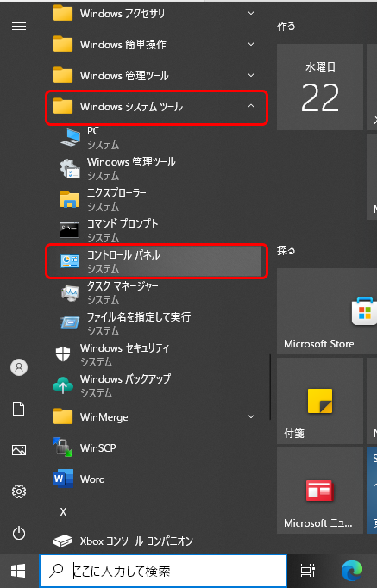Click the 探る group heading
This screenshot has width=377, height=588.
coord(286,251)
